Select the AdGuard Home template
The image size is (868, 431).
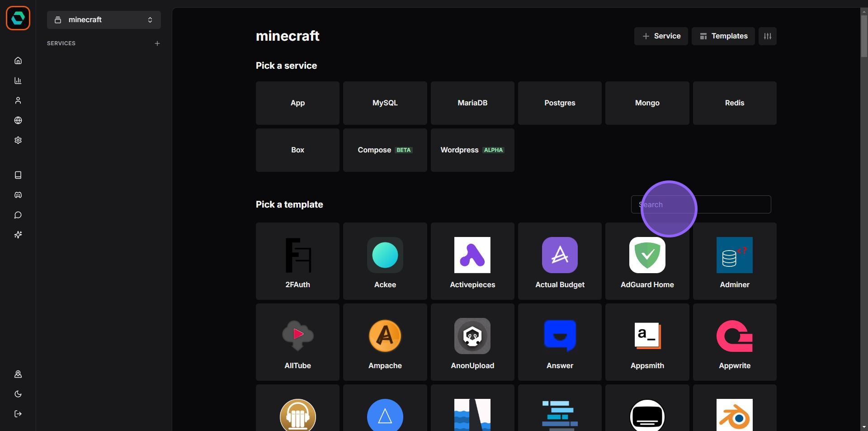pyautogui.click(x=647, y=261)
